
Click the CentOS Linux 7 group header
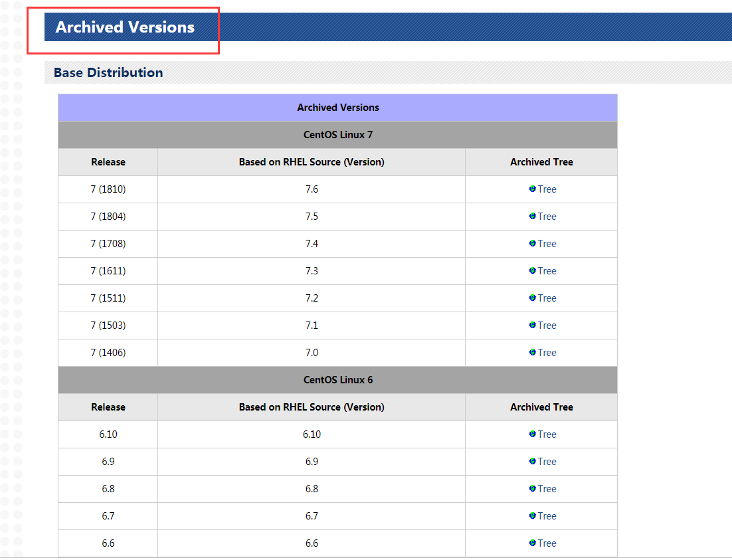pyautogui.click(x=338, y=134)
